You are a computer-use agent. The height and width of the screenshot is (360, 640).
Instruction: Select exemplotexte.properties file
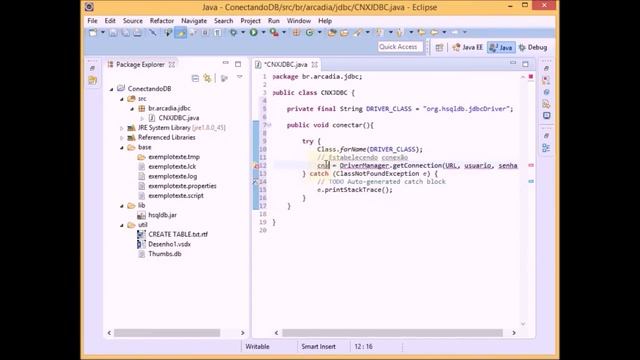click(x=182, y=186)
